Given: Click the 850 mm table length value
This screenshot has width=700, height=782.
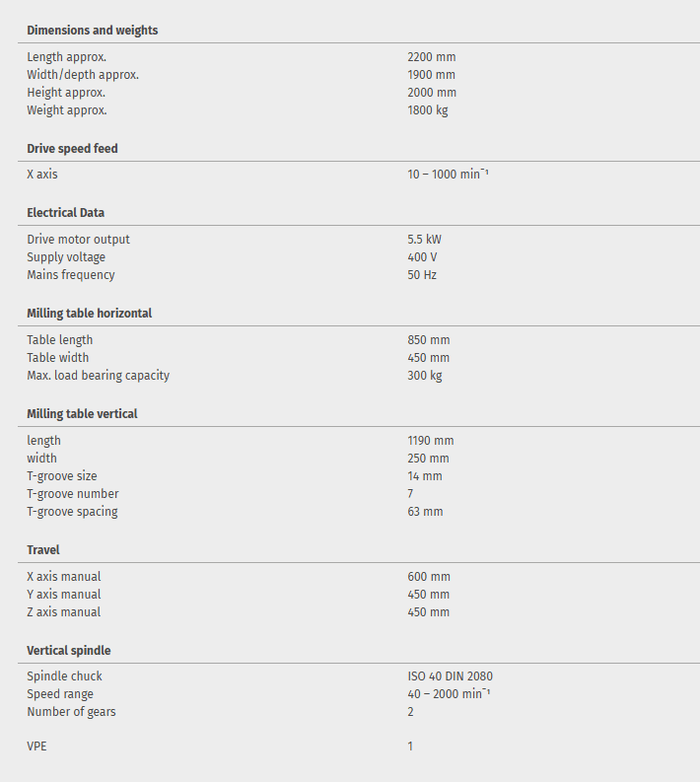Looking at the screenshot, I should [x=429, y=340].
